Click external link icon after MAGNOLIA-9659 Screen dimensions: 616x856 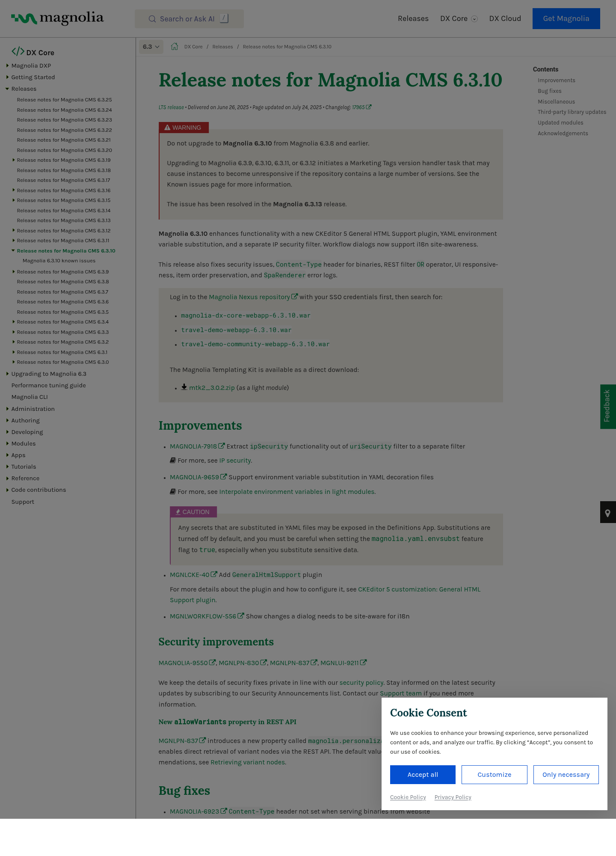tap(224, 477)
